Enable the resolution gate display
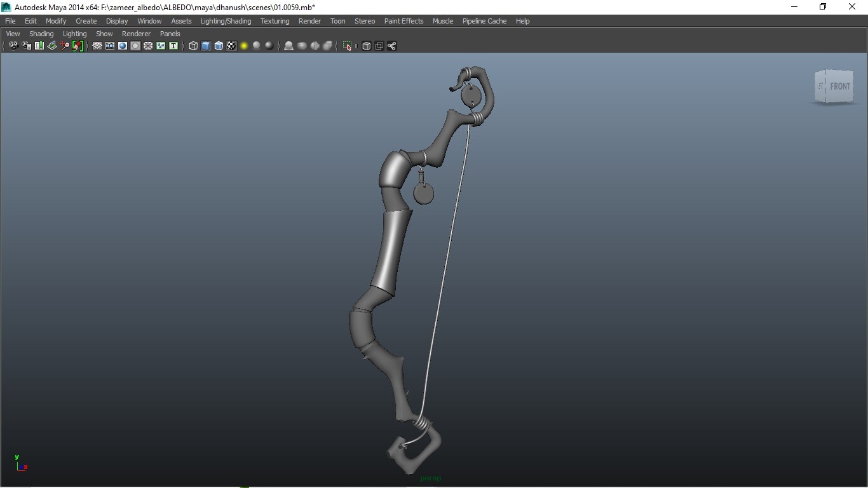Image resolution: width=868 pixels, height=488 pixels. click(109, 46)
